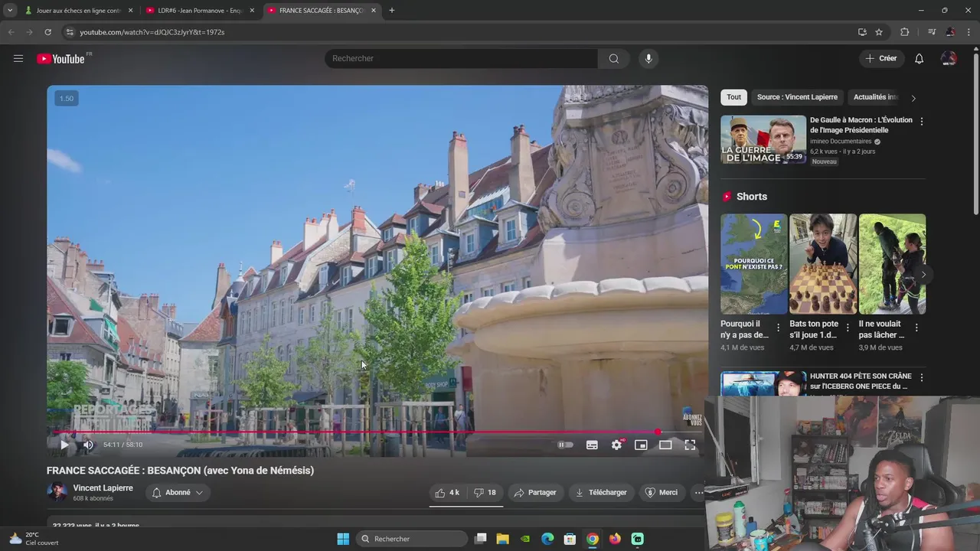
Task: Like the video (4 k)
Action: click(x=447, y=492)
